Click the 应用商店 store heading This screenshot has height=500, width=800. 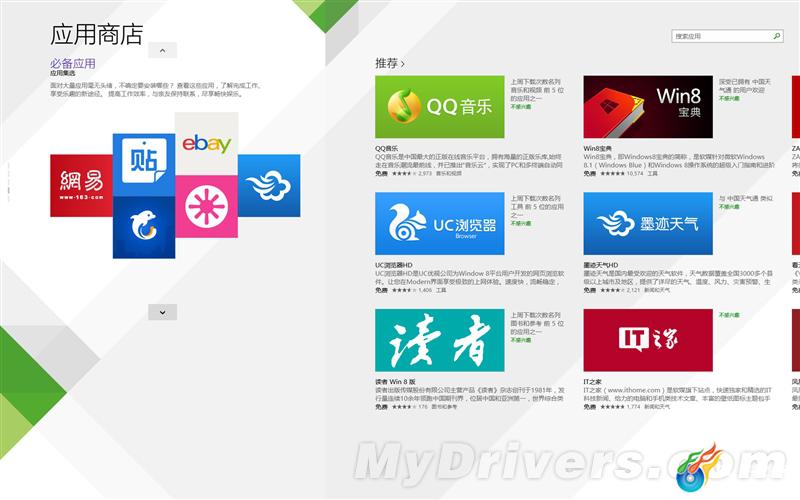click(96, 35)
